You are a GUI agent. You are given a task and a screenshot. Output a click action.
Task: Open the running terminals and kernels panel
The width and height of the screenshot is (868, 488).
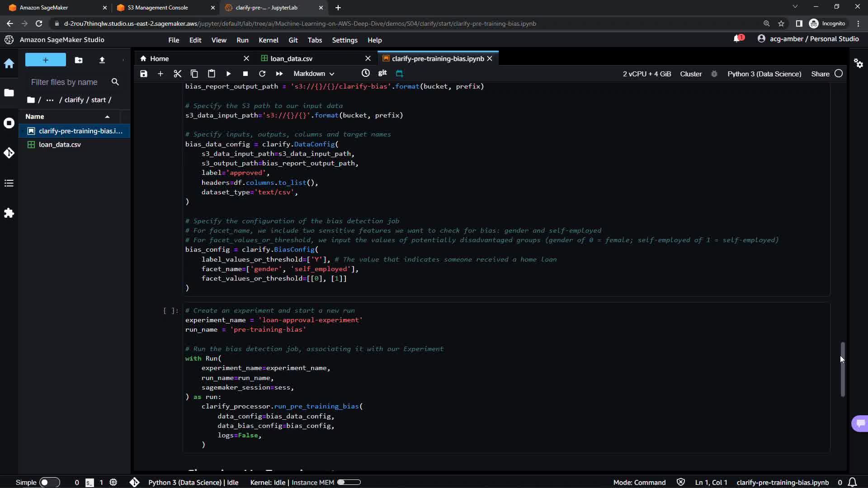[x=9, y=123]
